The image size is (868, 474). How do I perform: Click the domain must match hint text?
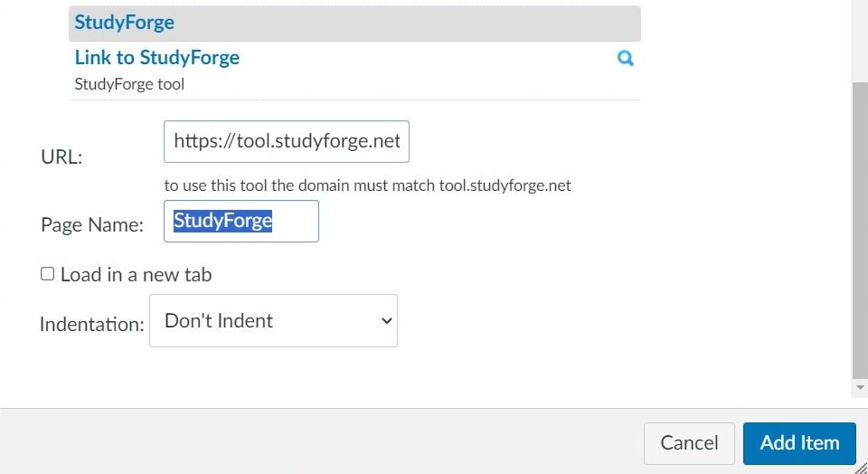pos(367,185)
